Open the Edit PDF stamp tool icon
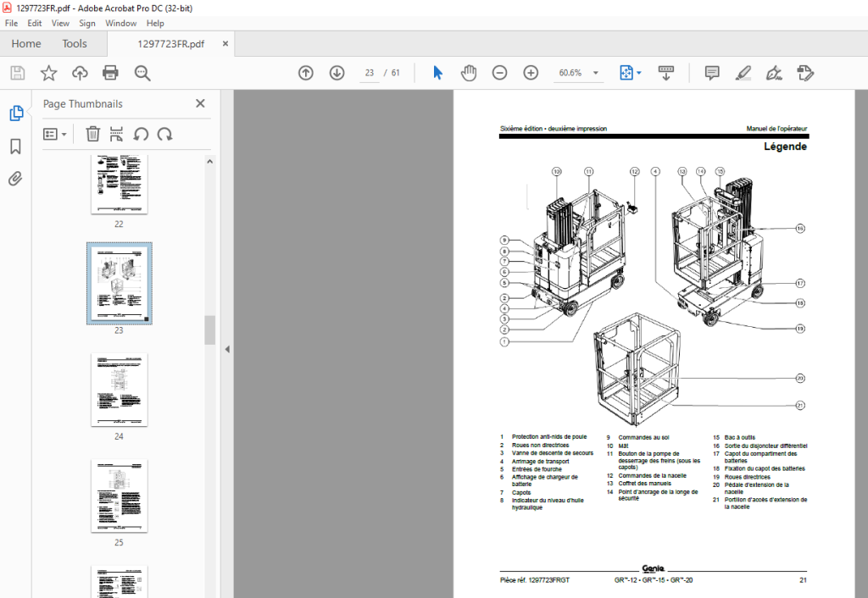Image resolution: width=868 pixels, height=598 pixels. point(805,73)
